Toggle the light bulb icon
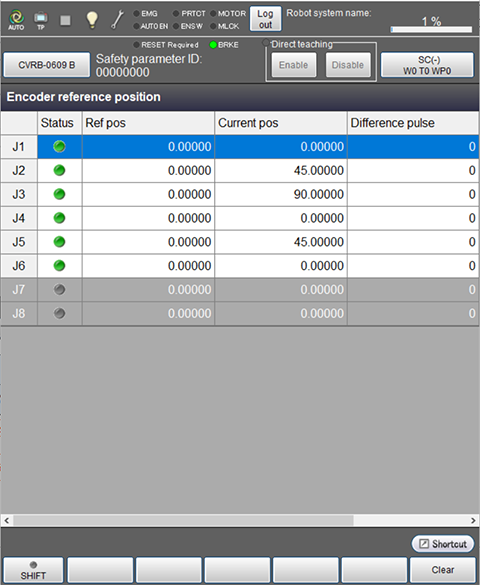 [92, 19]
